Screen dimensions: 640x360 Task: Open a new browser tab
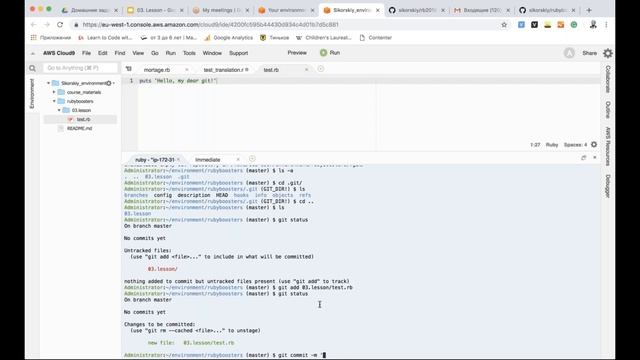point(589,10)
